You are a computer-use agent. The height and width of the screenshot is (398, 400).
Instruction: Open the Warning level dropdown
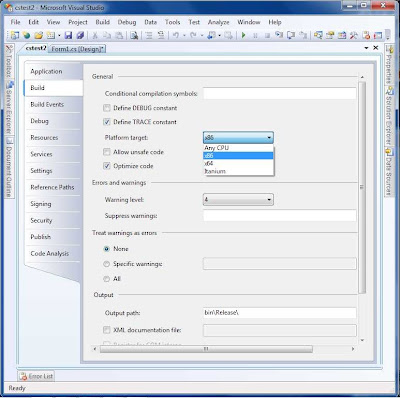[x=238, y=199]
